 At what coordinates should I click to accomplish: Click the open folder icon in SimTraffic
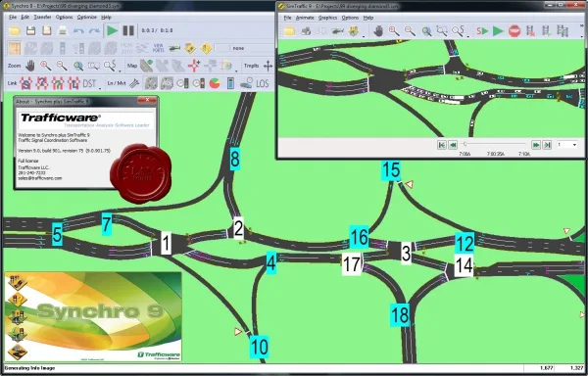tap(289, 31)
